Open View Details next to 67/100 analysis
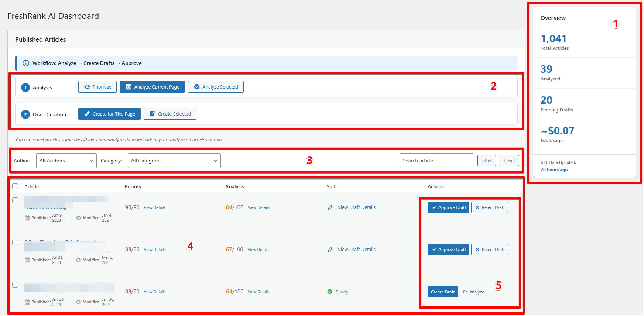This screenshot has height=316, width=644. point(258,250)
